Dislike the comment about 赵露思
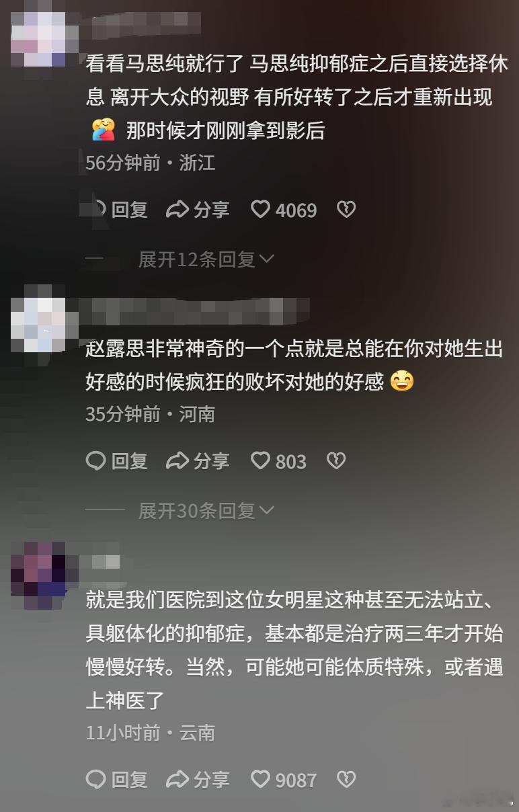 click(335, 461)
